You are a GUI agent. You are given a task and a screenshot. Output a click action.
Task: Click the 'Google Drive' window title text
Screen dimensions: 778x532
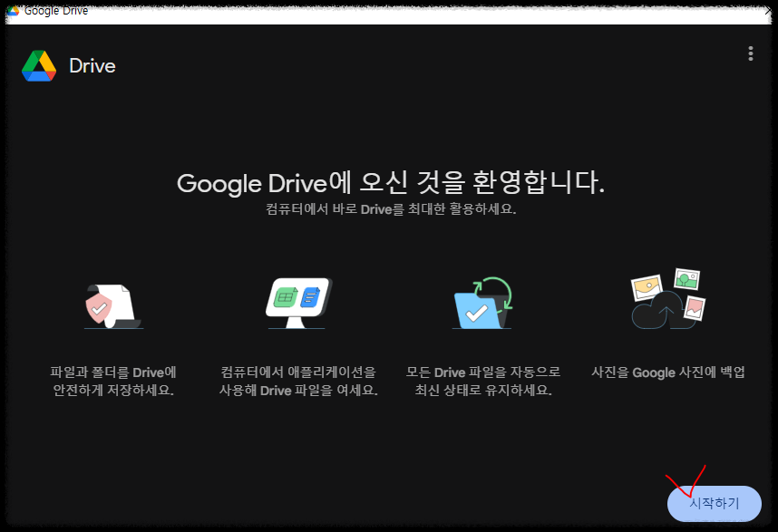tap(56, 10)
